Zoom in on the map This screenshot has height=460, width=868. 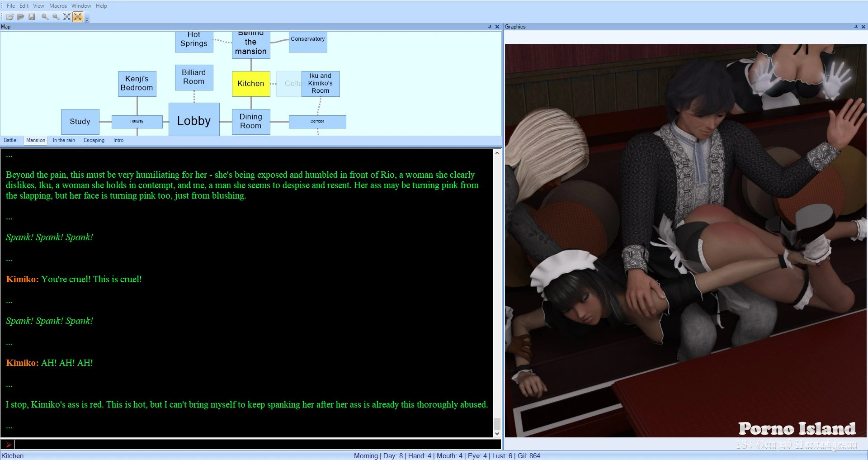pyautogui.click(x=45, y=17)
